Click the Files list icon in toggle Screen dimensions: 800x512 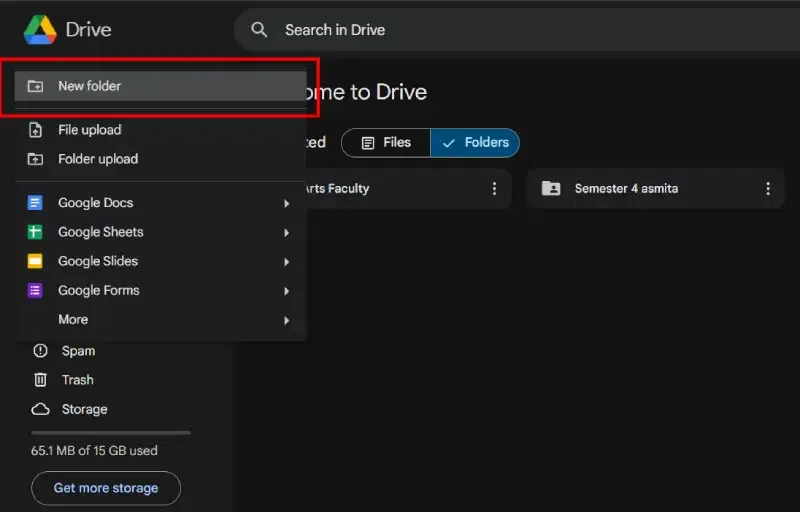tap(368, 143)
